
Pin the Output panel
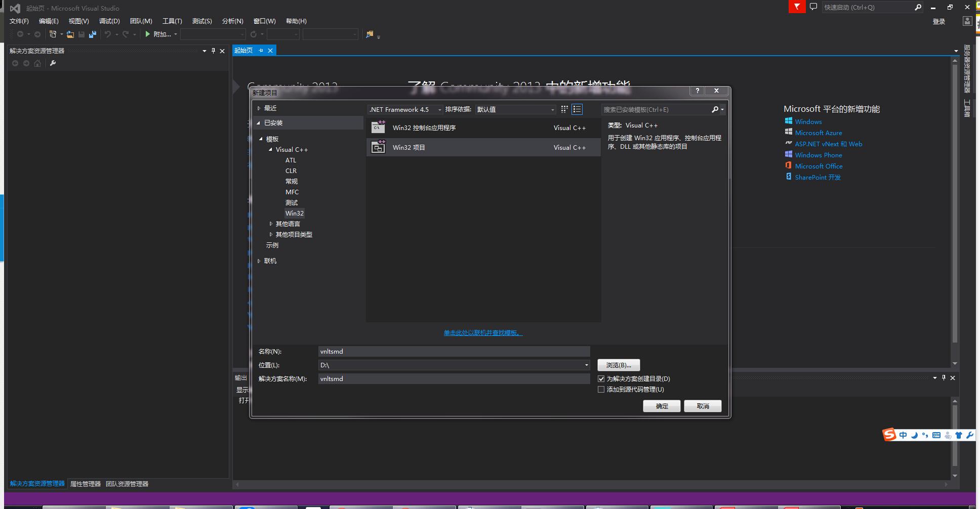(944, 378)
